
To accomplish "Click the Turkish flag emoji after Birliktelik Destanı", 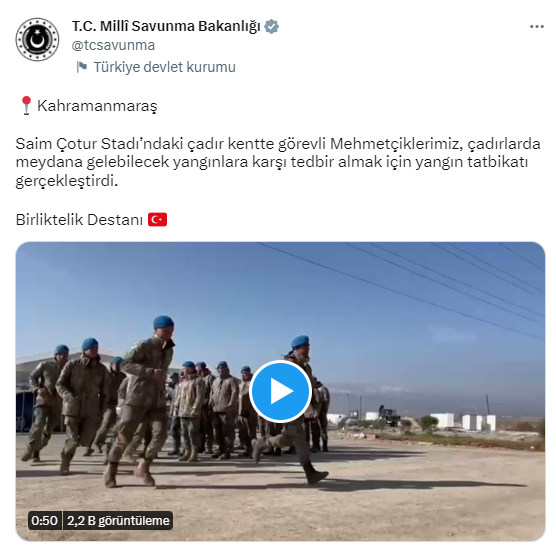I will [157, 220].
